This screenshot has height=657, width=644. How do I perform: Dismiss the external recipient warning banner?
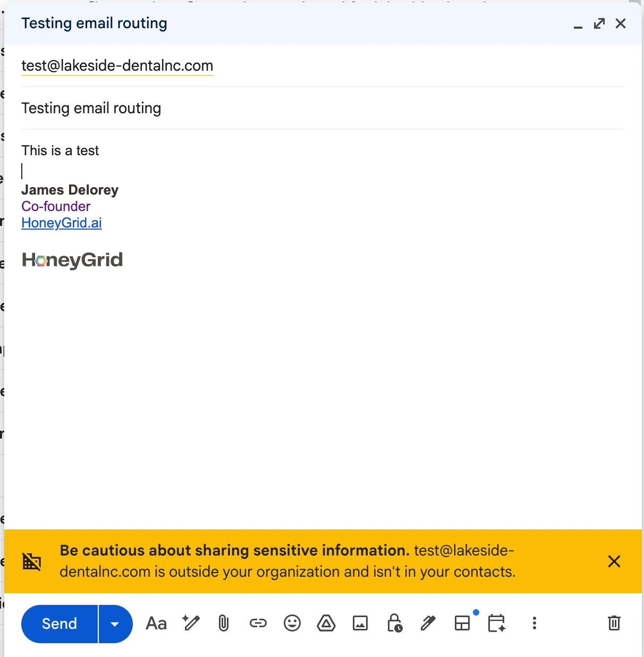tap(614, 561)
